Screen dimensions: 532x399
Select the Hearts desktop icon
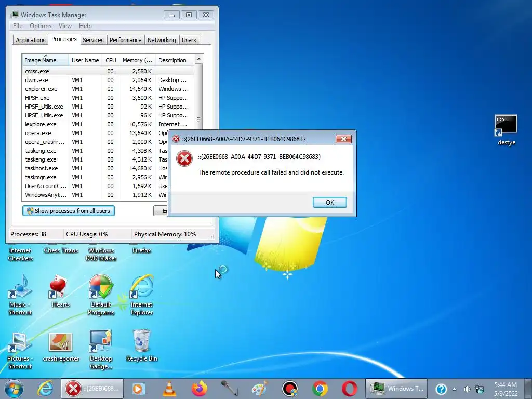pos(60,291)
